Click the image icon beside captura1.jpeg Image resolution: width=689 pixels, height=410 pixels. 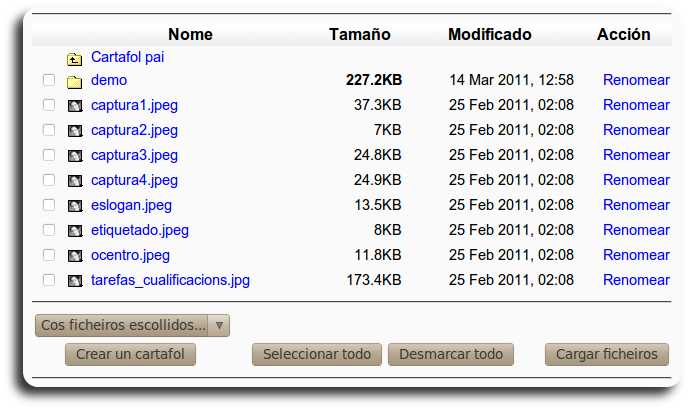click(74, 106)
